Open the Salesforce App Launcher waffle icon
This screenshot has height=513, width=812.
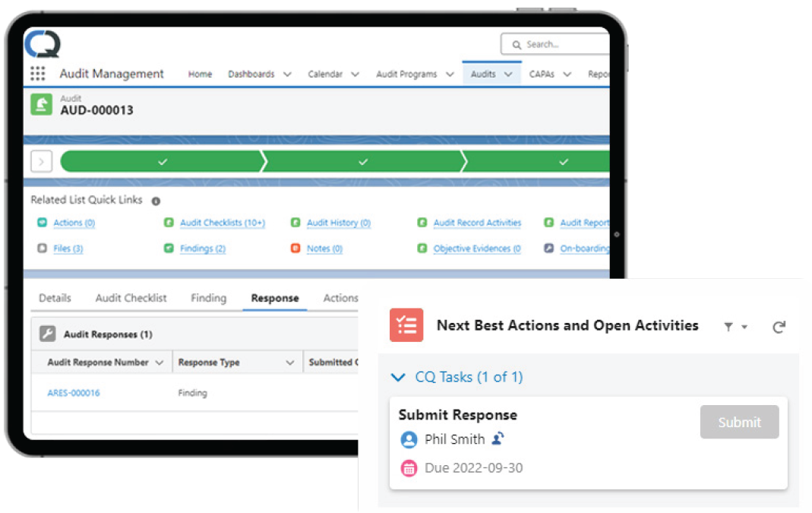pos(36,73)
